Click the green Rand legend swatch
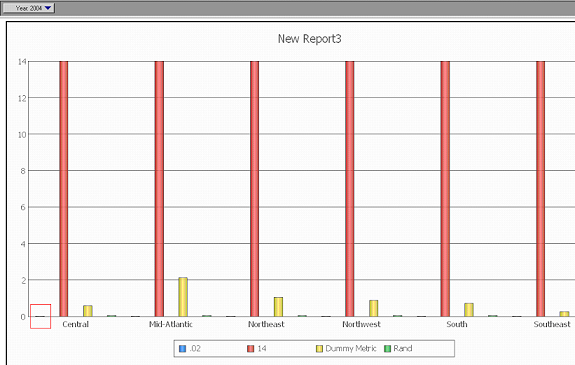This screenshot has width=575, height=365. [388, 348]
